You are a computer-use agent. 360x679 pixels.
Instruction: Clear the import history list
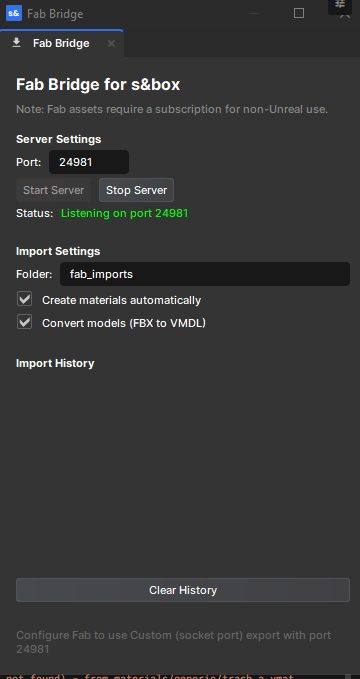point(183,590)
